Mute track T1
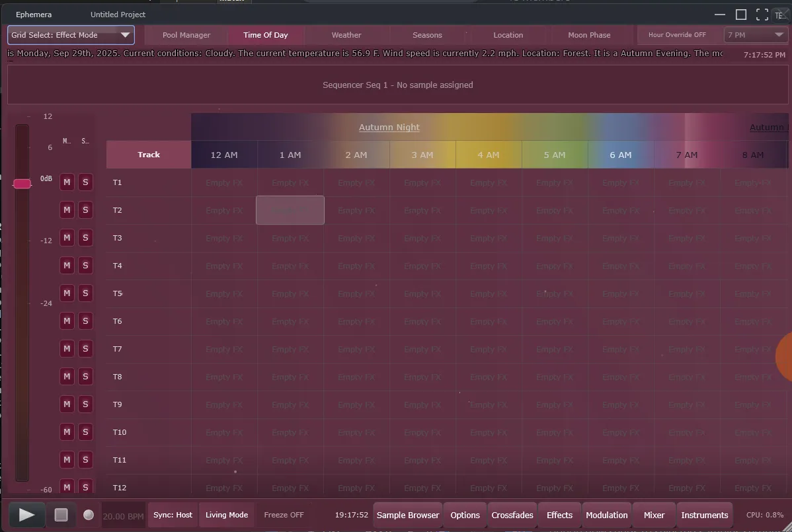Image resolution: width=792 pixels, height=532 pixels. coord(67,182)
